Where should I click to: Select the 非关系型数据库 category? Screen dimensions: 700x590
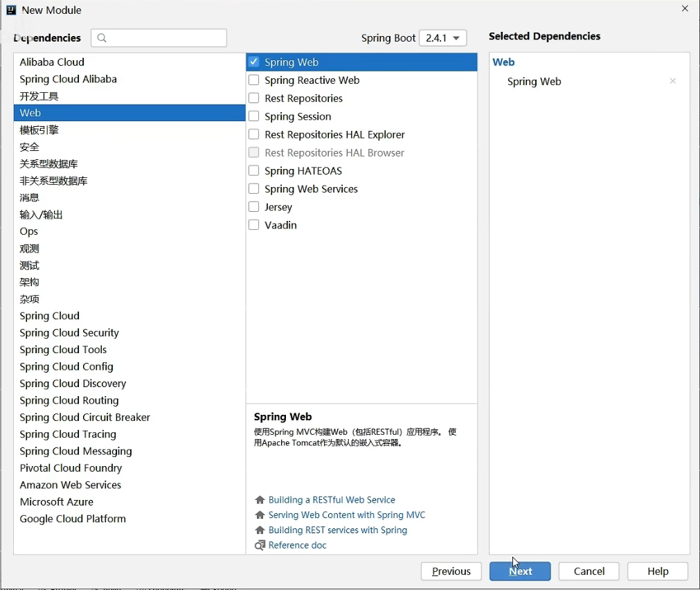tap(129, 181)
